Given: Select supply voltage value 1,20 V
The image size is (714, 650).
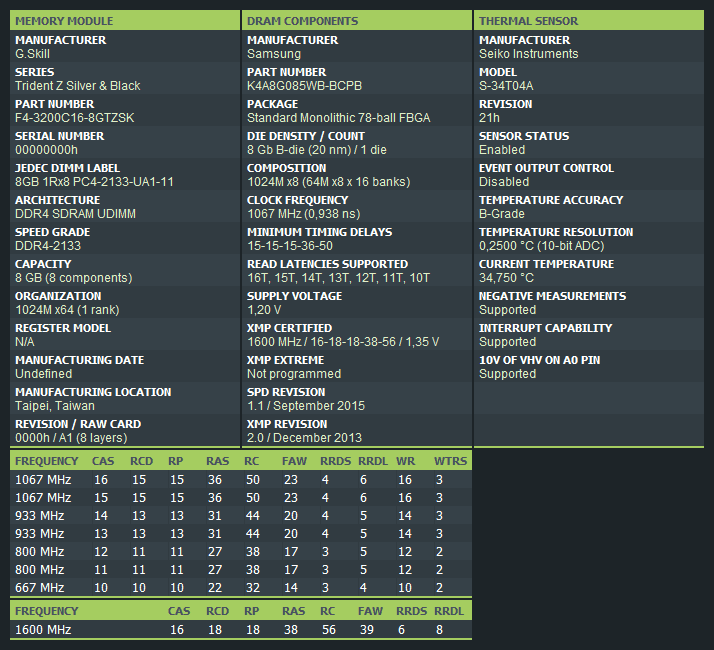Looking at the screenshot, I should tap(264, 310).
